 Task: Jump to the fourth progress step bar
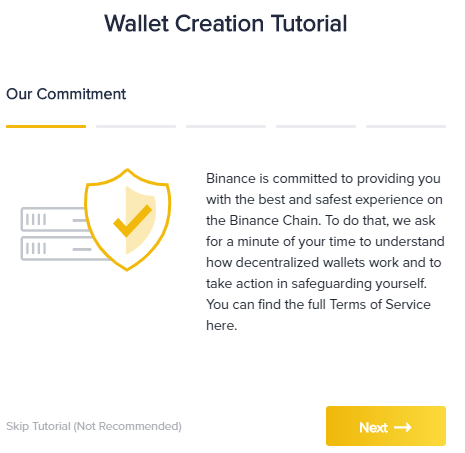[316, 126]
